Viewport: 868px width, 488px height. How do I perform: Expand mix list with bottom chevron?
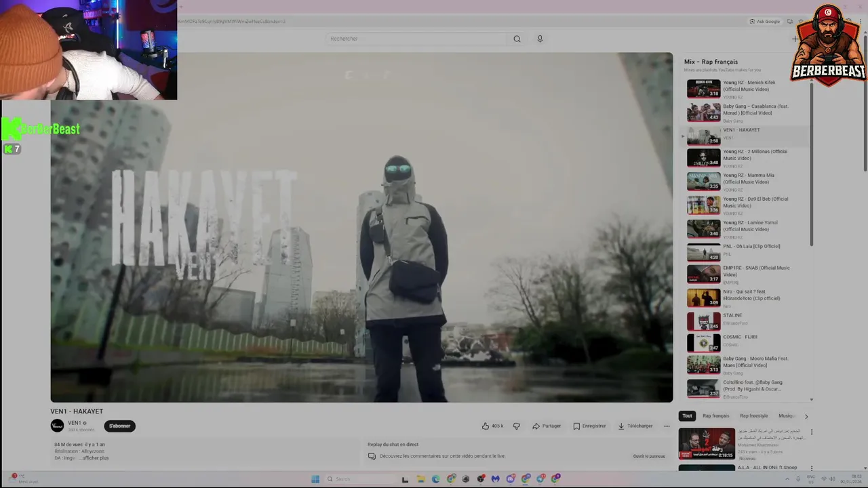tap(812, 400)
